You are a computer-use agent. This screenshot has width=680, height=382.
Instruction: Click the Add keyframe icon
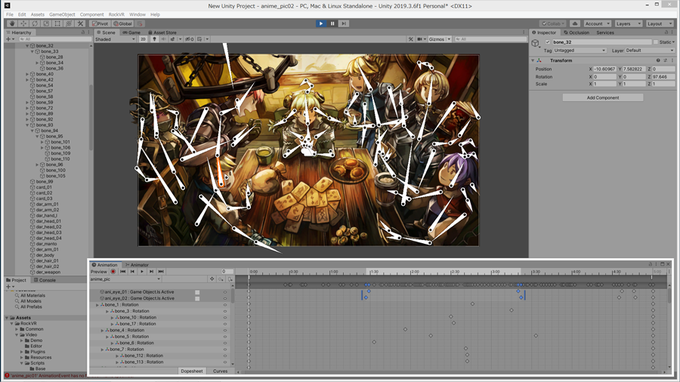[x=221, y=279]
